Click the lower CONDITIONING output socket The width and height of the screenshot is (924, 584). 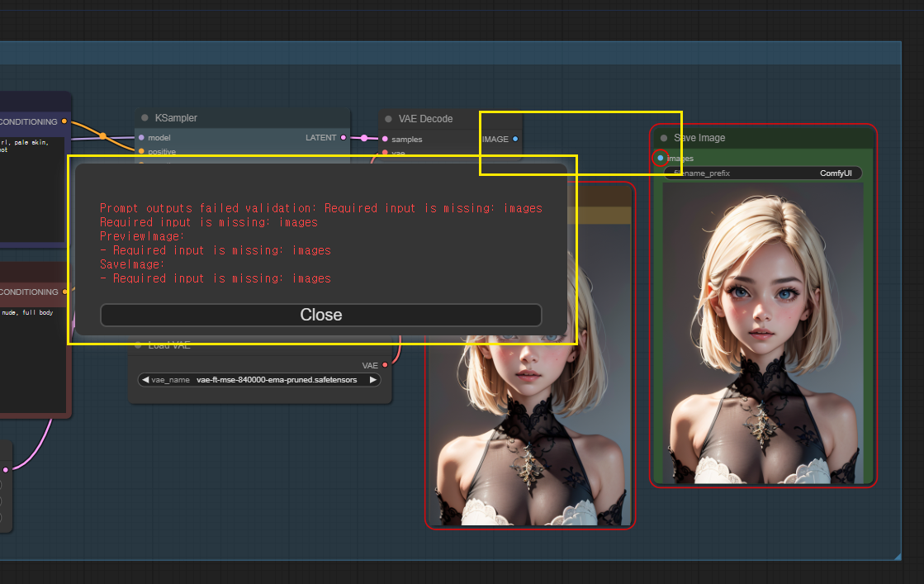(65, 292)
